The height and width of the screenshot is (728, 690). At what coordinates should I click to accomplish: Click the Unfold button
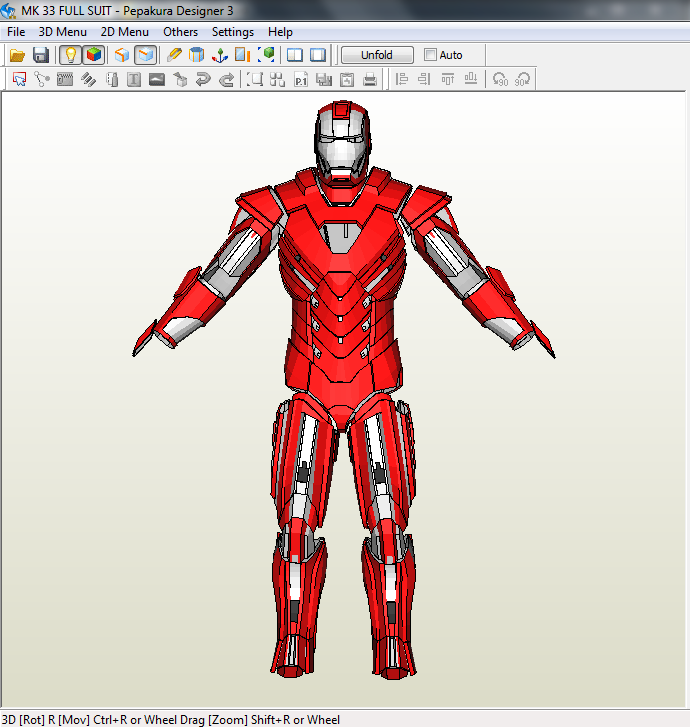point(377,55)
